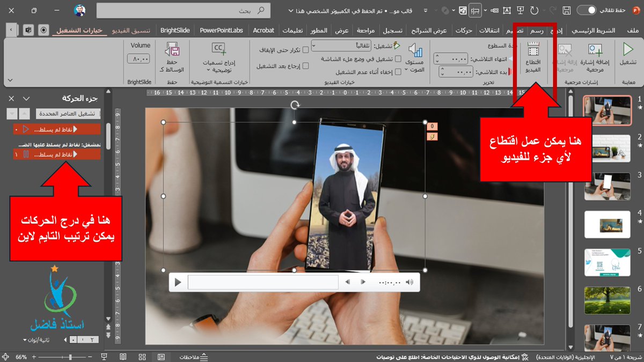Click the presentation screen icon in quick access toolbar

(520, 10)
